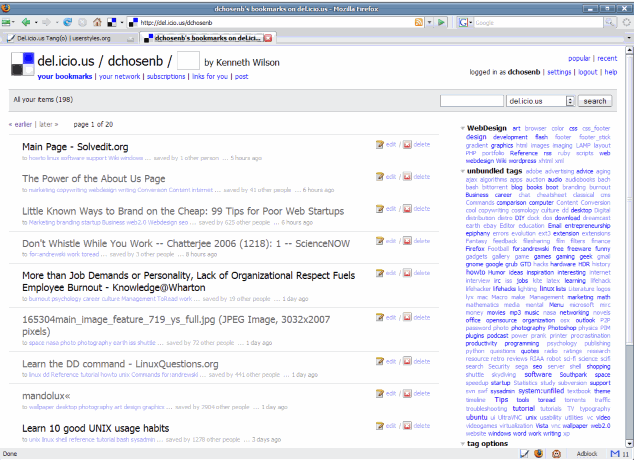
Task: Reload the page with the refresh icon
Action: (68, 22)
